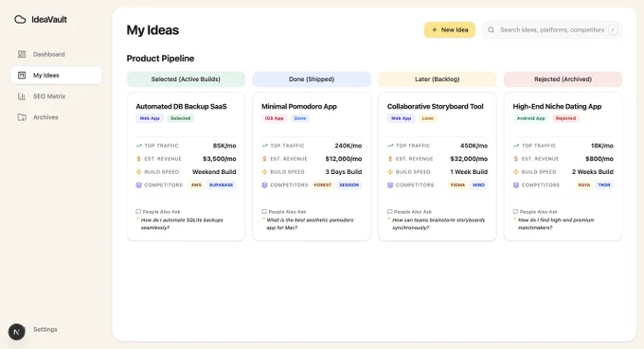Click Web App tag on DB Backup card

(x=150, y=118)
